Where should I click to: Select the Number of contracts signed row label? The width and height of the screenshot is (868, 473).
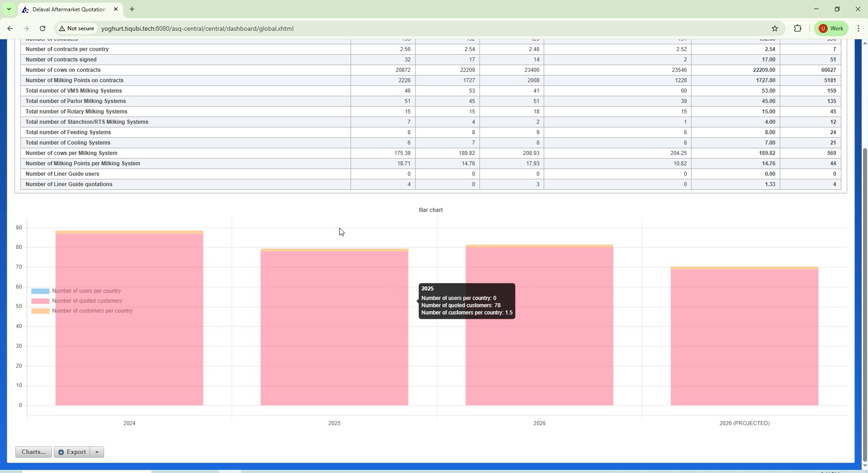(61, 60)
